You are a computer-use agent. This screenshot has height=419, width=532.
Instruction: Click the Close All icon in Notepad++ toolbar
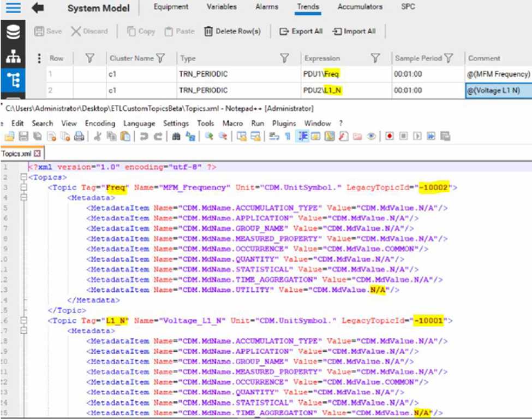tap(65, 137)
